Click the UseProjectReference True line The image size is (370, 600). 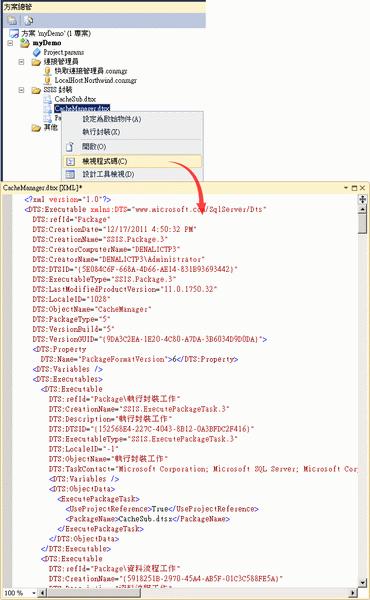point(162,509)
